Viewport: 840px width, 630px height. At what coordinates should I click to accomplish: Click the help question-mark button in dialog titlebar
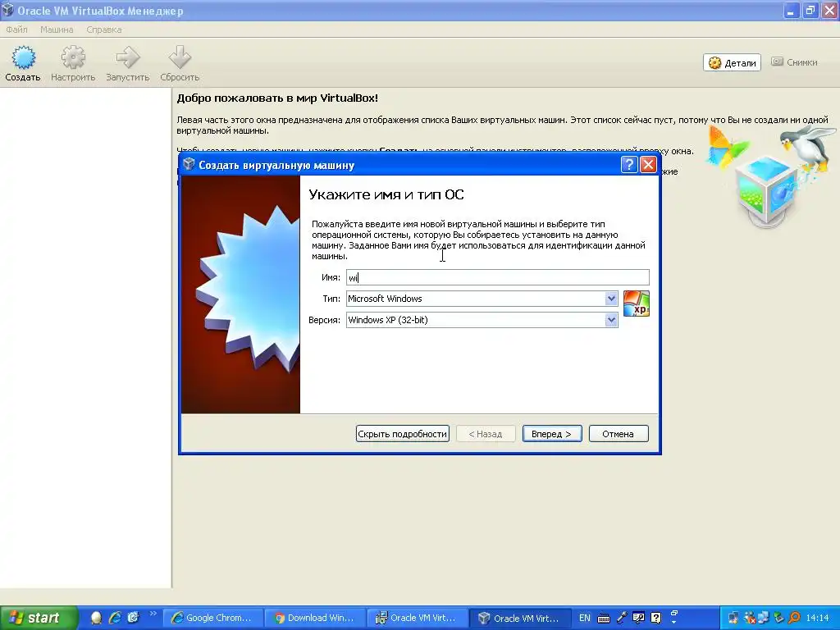[629, 164]
